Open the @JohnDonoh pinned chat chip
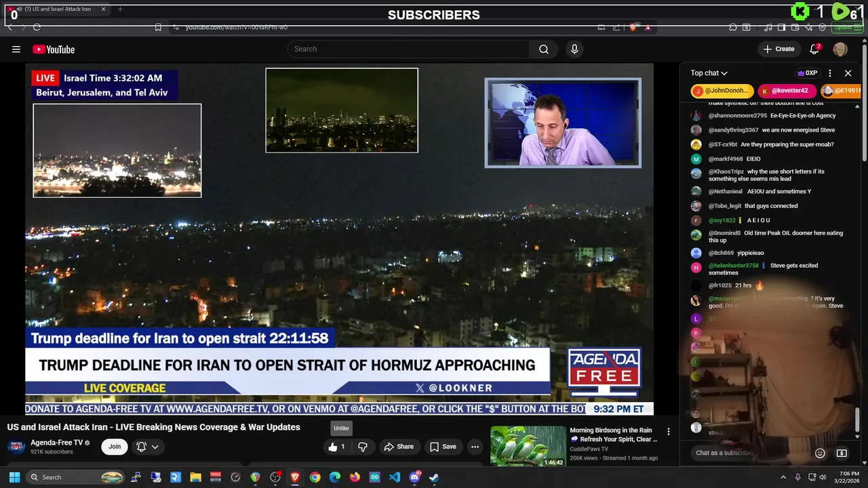 (x=722, y=91)
